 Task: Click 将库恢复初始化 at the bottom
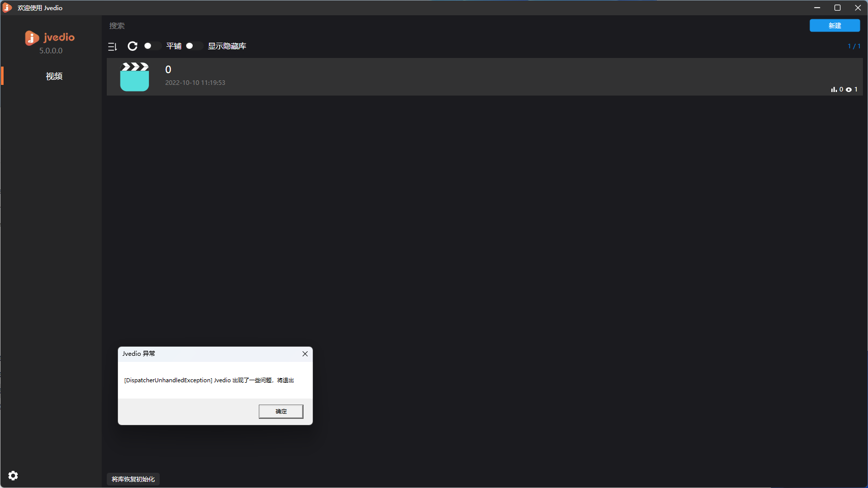pyautogui.click(x=133, y=478)
